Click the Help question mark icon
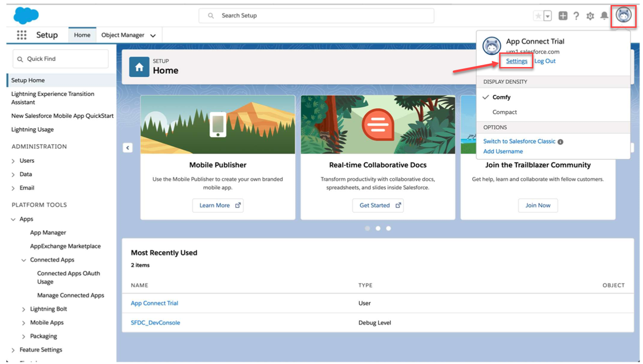Viewport: 643px width, 364px height. pos(576,16)
